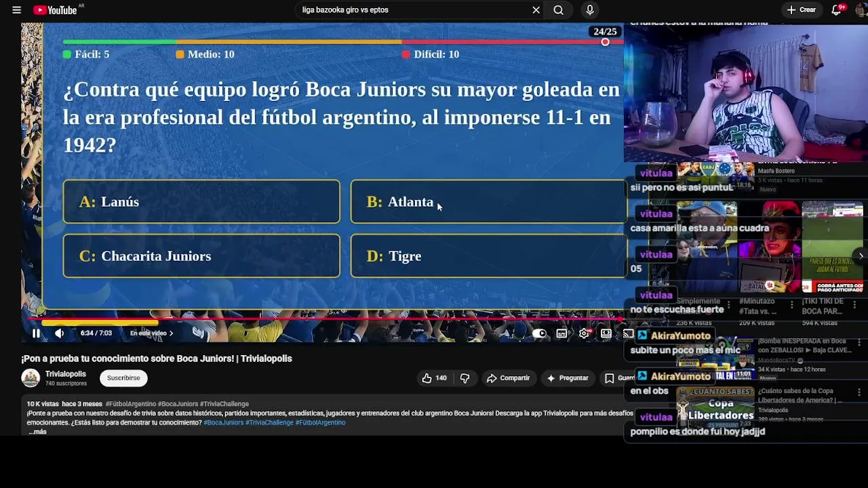Image resolution: width=868 pixels, height=488 pixels.
Task: Open options for 'Bomba INESPERADA' video
Action: pos(859,342)
